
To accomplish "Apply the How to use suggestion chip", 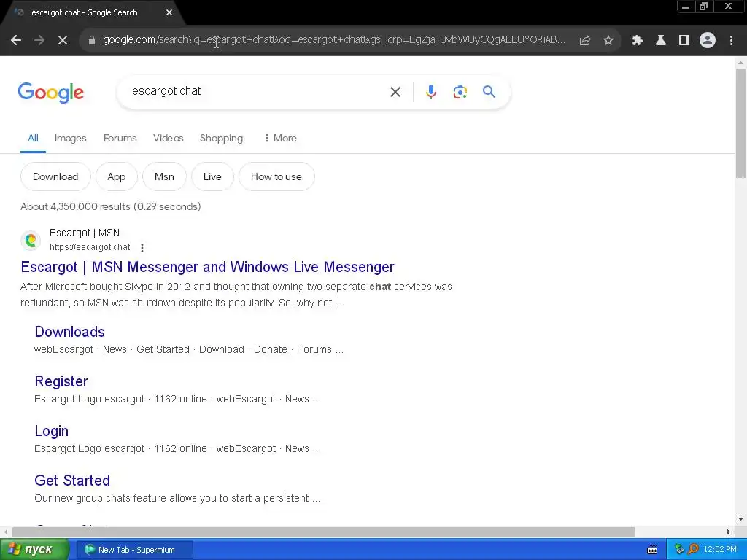I will click(x=276, y=176).
